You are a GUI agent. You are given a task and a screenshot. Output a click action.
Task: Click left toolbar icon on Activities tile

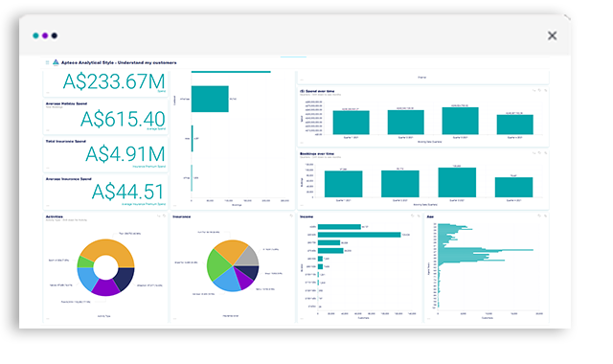pyautogui.click(x=159, y=216)
